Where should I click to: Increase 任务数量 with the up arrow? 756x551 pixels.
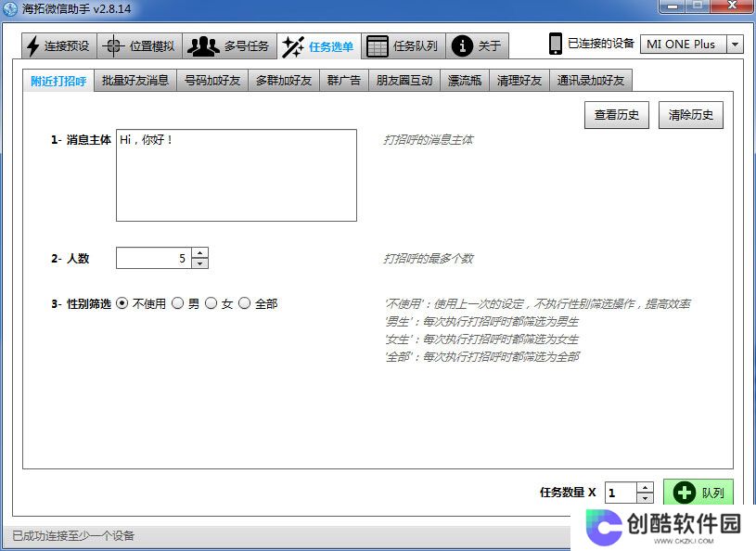tap(645, 487)
